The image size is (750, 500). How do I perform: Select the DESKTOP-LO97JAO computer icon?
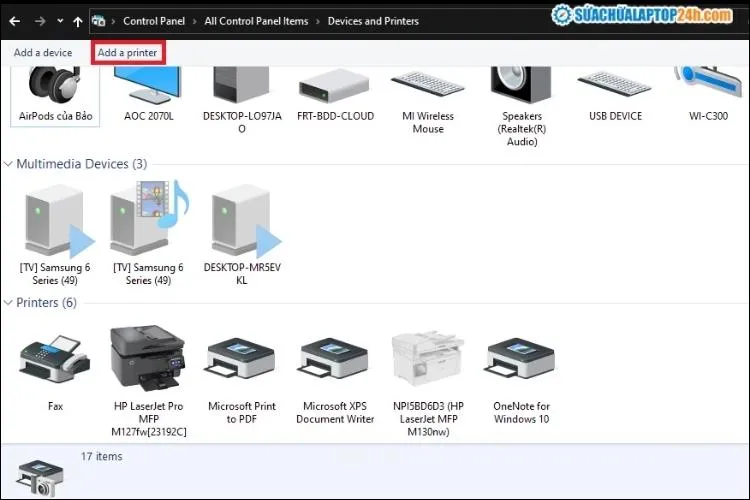pyautogui.click(x=242, y=85)
